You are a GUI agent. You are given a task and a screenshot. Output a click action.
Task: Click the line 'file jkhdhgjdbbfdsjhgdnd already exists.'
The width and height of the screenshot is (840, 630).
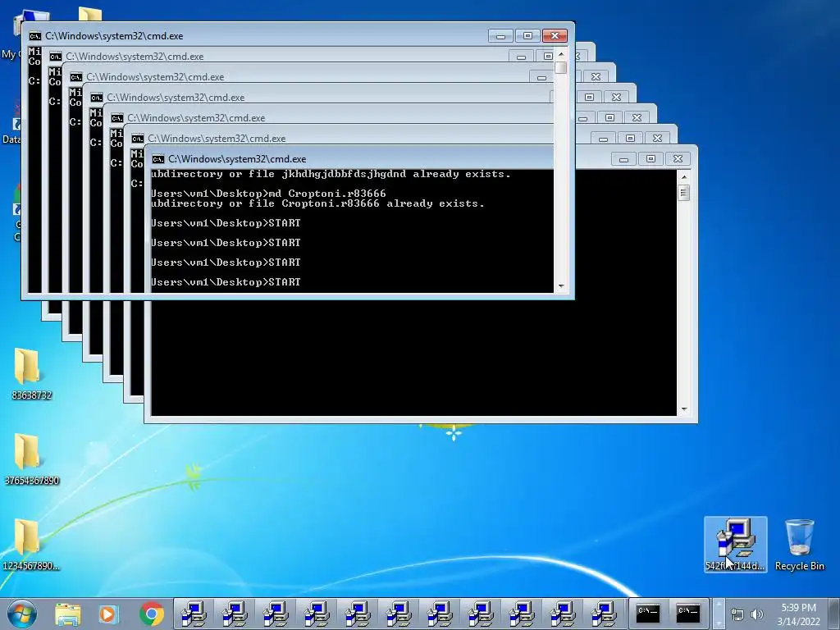click(379, 174)
